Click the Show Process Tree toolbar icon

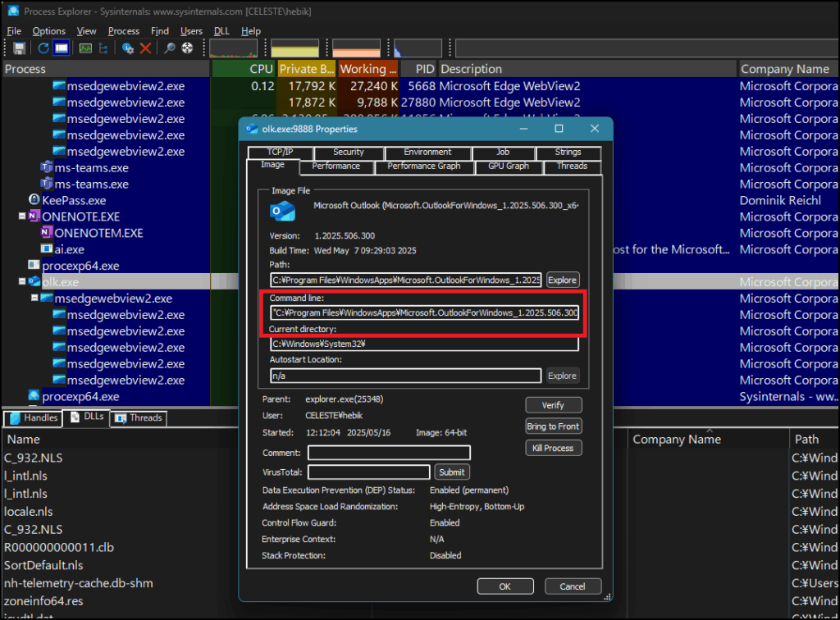coord(103,48)
